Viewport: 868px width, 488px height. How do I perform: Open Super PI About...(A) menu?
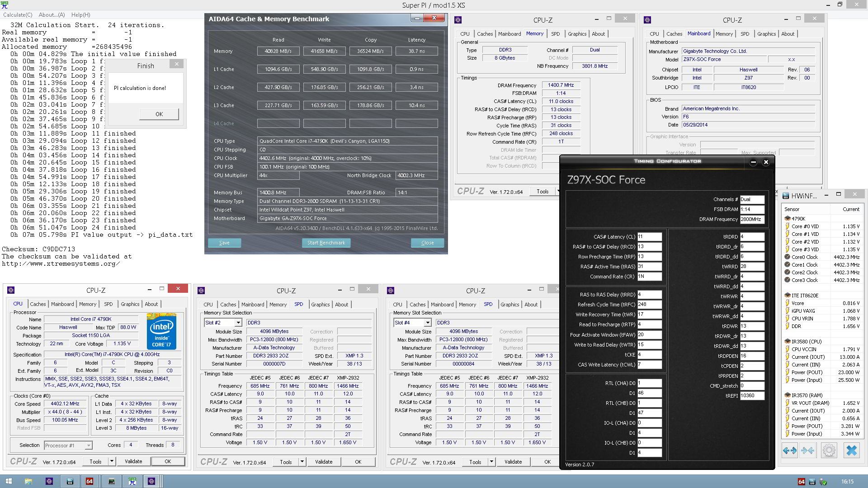click(x=52, y=14)
